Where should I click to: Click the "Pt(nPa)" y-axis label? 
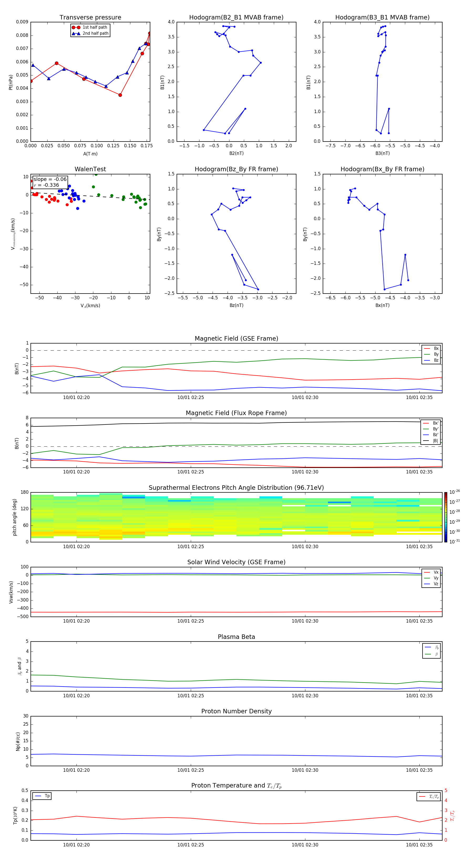coord(11,82)
